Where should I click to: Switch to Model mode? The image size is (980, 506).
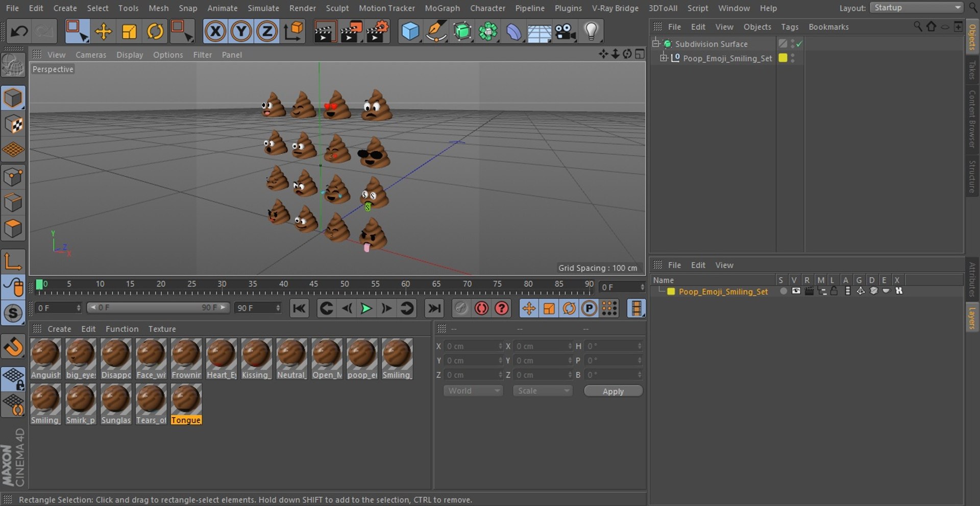pyautogui.click(x=13, y=98)
